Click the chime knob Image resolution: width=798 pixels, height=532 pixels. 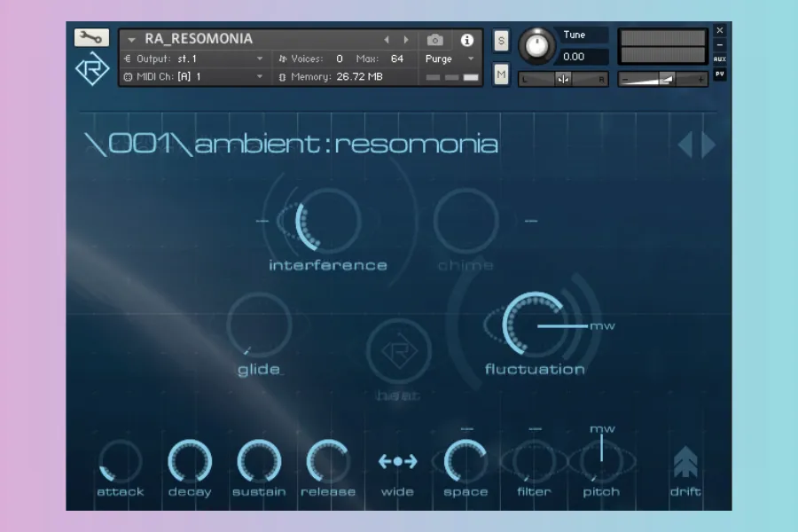[x=465, y=221]
